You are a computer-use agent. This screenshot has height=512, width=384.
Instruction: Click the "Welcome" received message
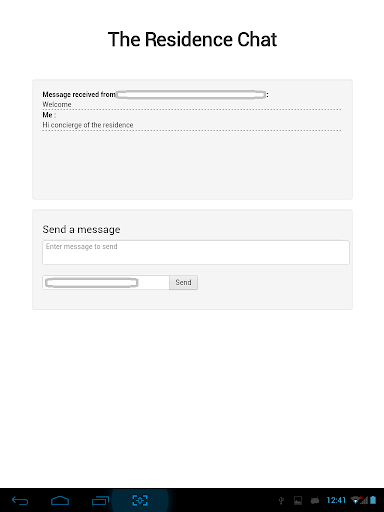pyautogui.click(x=57, y=104)
